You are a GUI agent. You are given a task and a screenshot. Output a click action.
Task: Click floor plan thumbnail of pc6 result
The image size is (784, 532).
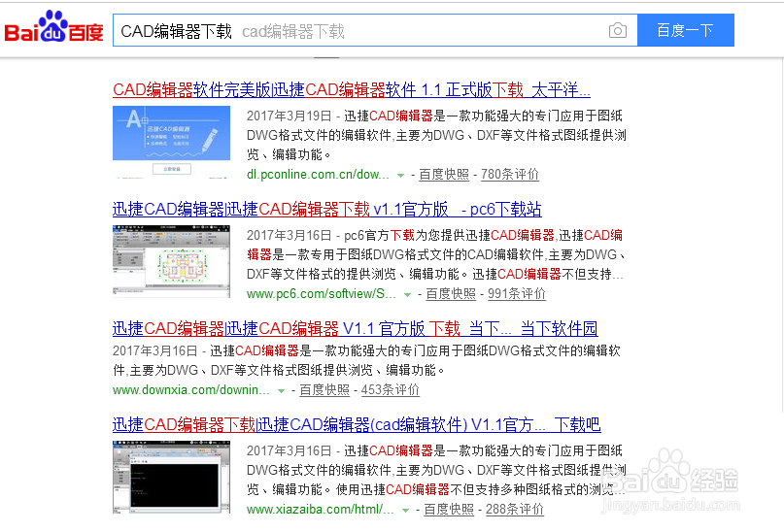click(x=172, y=261)
